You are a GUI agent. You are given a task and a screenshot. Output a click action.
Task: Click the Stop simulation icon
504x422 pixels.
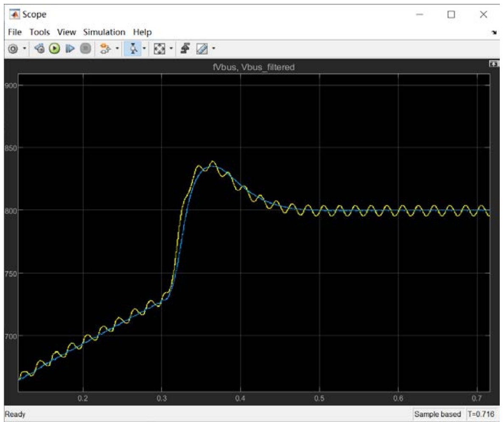pyautogui.click(x=85, y=49)
